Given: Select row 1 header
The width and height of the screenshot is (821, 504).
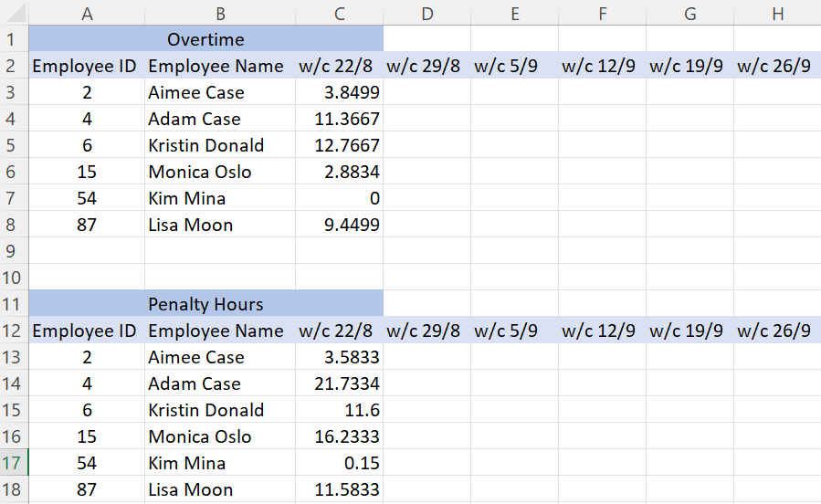Looking at the screenshot, I should [x=14, y=39].
